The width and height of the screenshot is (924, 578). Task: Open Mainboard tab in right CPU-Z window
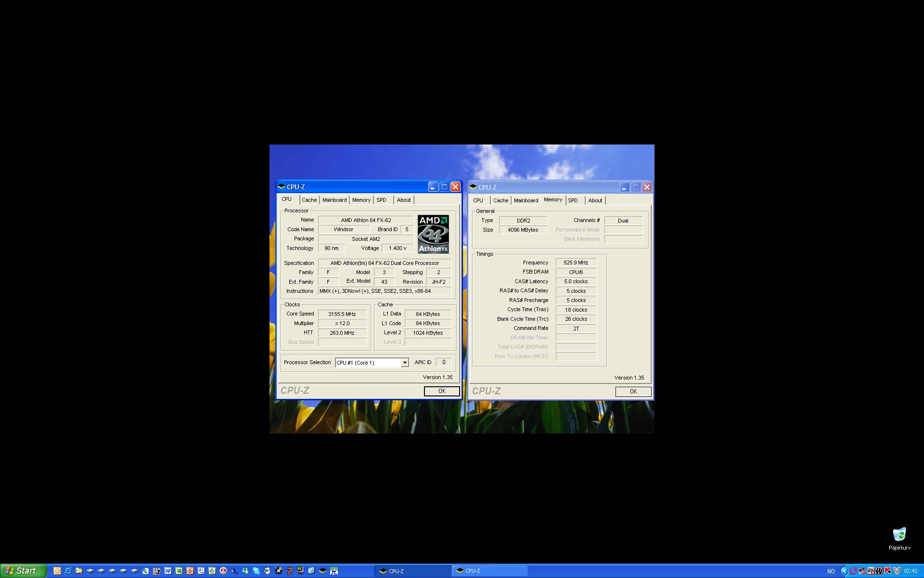(x=526, y=200)
